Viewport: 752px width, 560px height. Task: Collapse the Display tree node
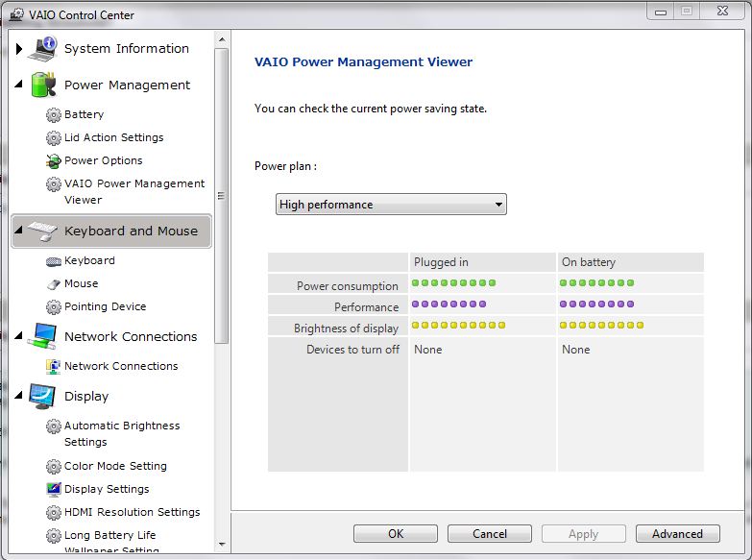coord(18,396)
